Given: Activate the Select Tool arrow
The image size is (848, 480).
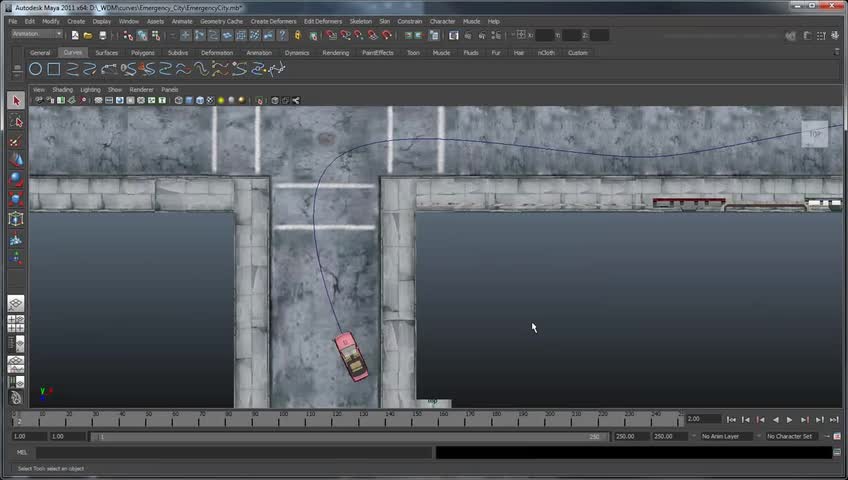Looking at the screenshot, I should (16, 101).
